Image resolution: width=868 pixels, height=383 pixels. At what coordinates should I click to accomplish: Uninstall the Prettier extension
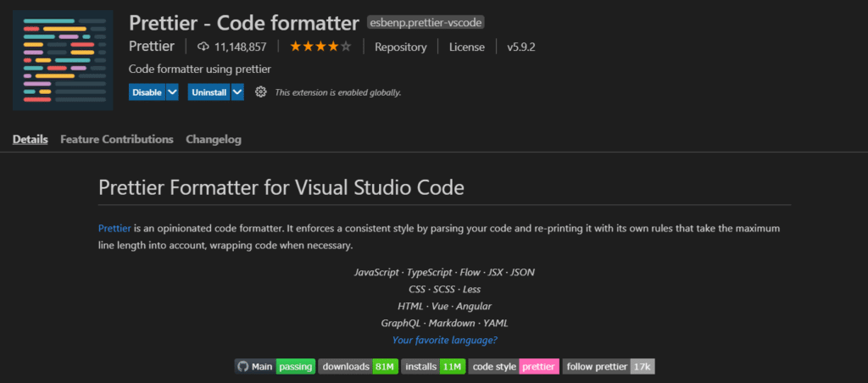click(x=209, y=92)
